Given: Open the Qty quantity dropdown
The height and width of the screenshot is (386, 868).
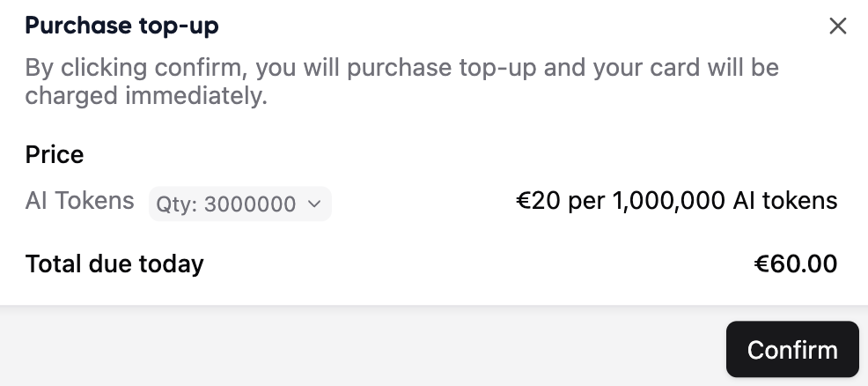Looking at the screenshot, I should [x=239, y=204].
